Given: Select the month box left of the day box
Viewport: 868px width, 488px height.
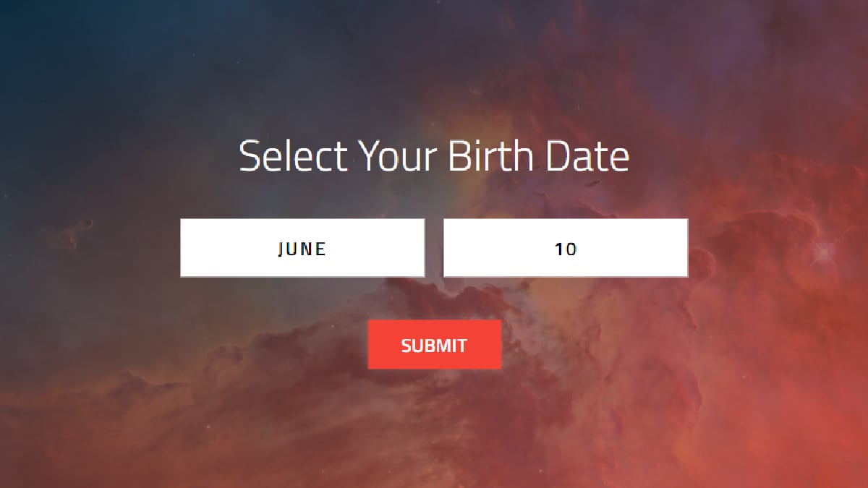Looking at the screenshot, I should pyautogui.click(x=302, y=248).
